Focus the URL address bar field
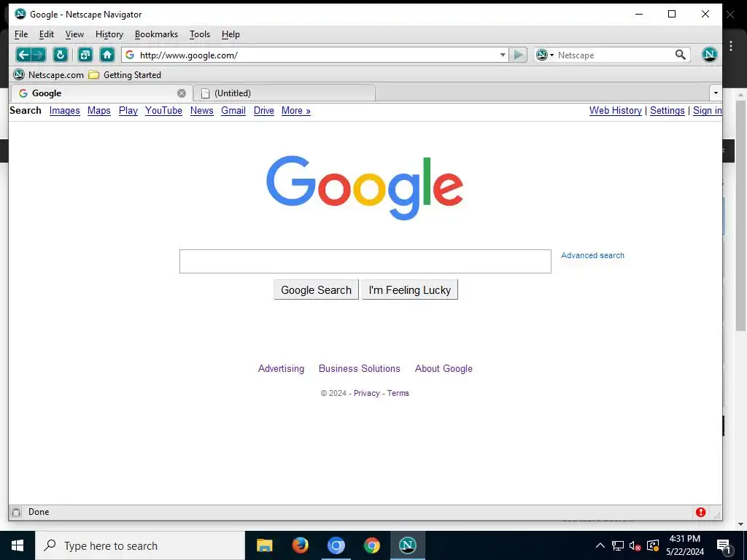This screenshot has width=747, height=560. coord(317,55)
